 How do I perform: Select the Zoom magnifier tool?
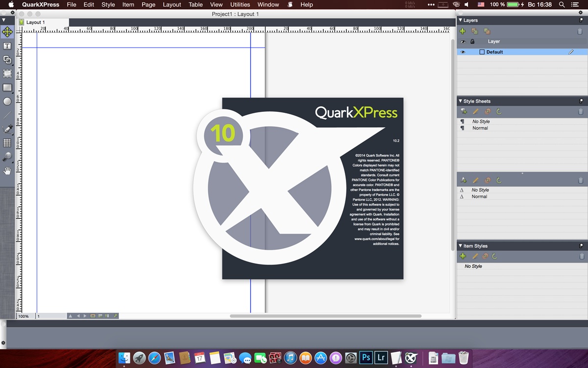(x=7, y=157)
